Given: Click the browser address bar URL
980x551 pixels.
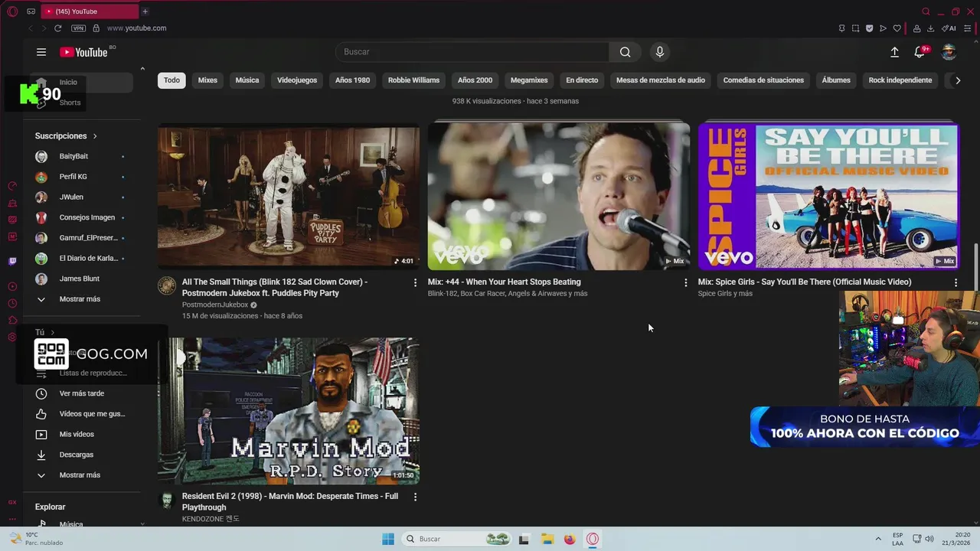Looking at the screenshot, I should pos(136,28).
